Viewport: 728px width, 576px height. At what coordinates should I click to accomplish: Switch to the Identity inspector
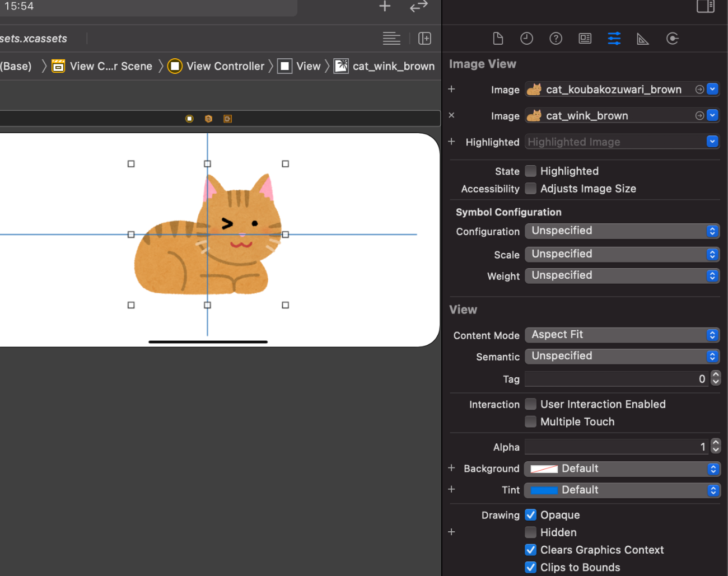coord(585,39)
